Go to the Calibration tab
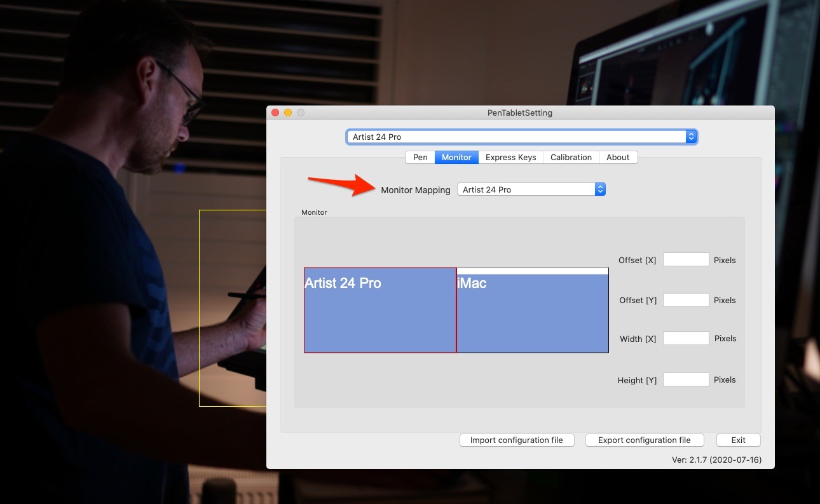820x504 pixels. pos(571,157)
